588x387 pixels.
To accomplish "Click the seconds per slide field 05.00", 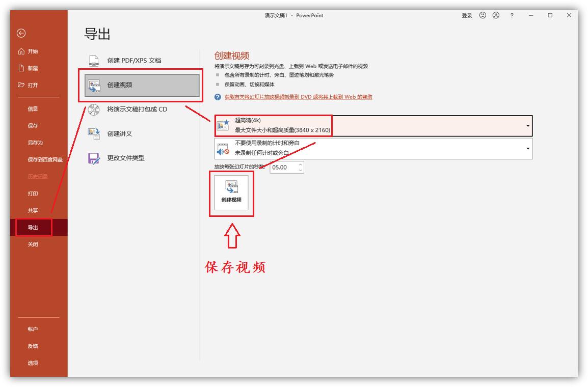I will click(x=283, y=168).
